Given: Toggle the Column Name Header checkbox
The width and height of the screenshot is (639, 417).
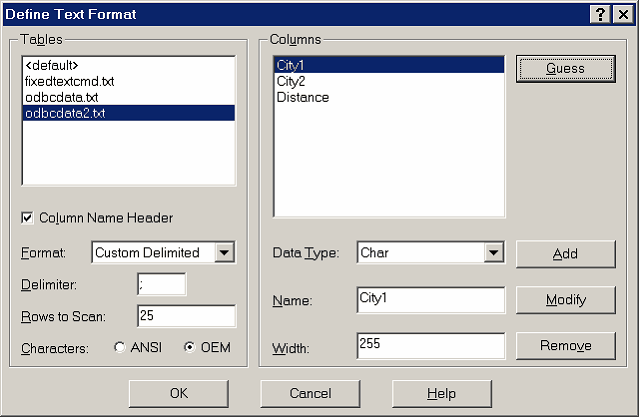Looking at the screenshot, I should (28, 217).
